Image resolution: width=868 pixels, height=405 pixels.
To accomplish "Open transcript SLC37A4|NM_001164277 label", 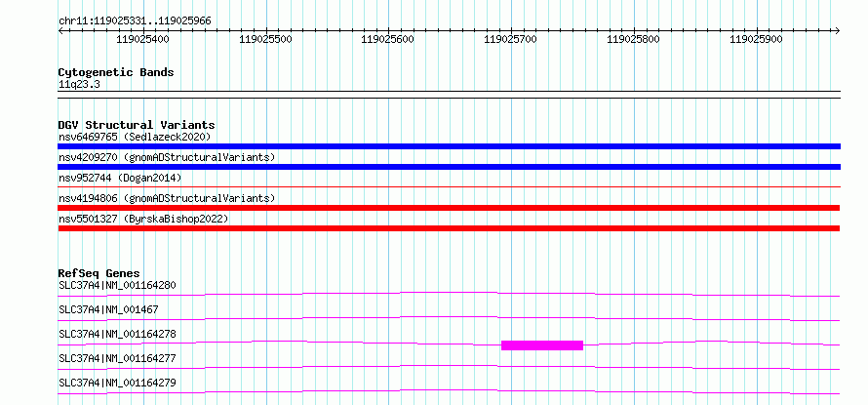I will point(117,358).
